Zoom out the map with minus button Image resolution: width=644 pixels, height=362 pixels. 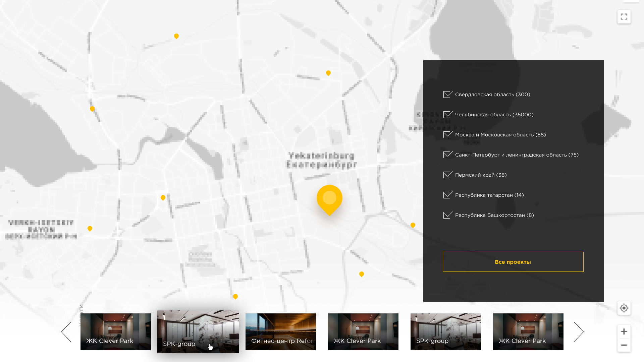(624, 345)
